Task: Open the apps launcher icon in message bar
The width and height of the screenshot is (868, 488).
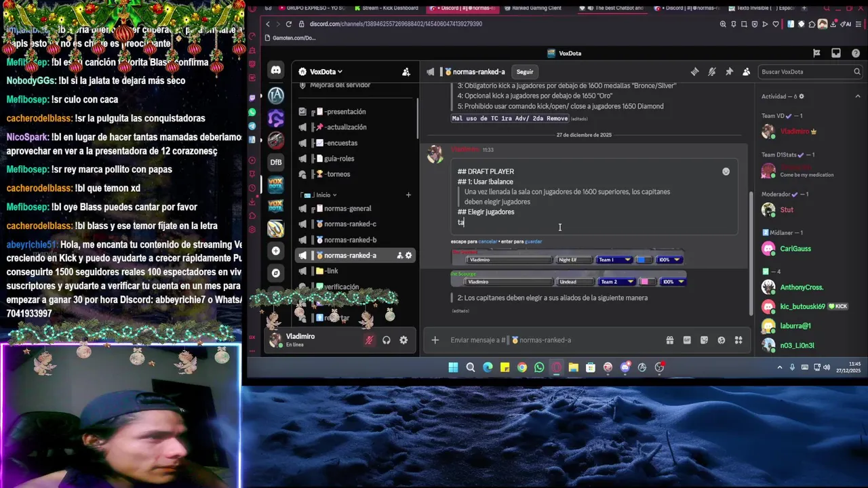Action: pos(738,340)
